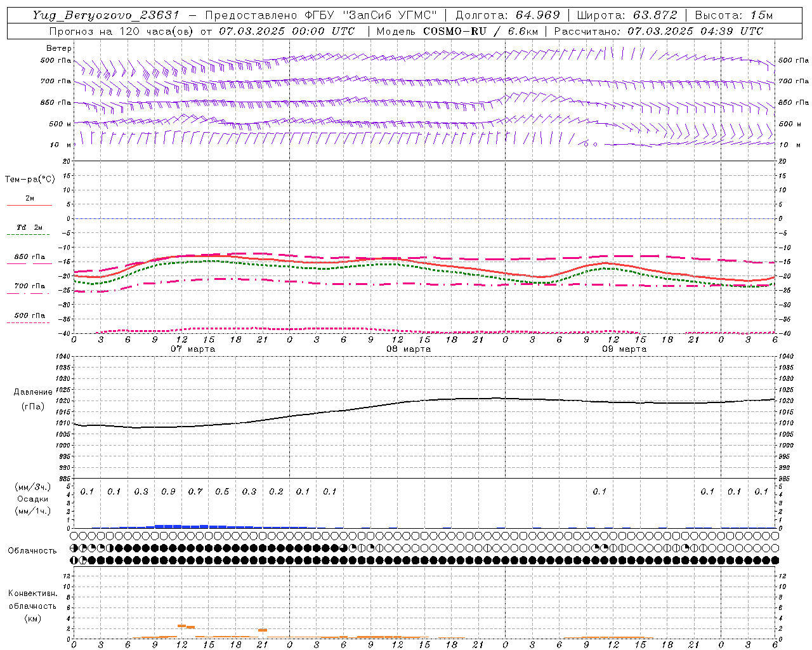Click the 07 марта date label
812x650 pixels.
193,349
